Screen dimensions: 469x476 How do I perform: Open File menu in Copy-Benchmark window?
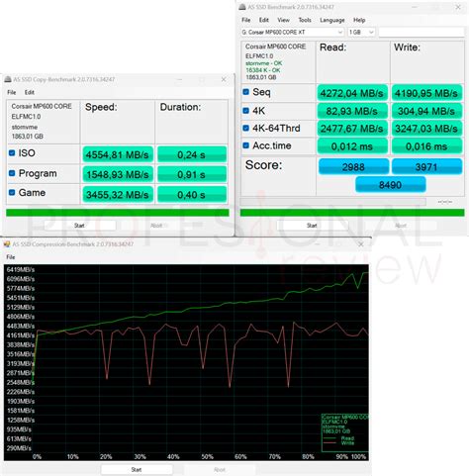(x=12, y=92)
